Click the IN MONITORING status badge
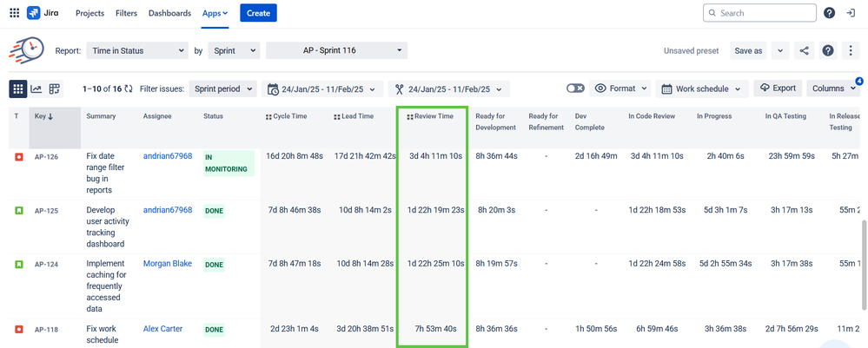Image resolution: width=868 pixels, height=348 pixels. click(x=229, y=163)
